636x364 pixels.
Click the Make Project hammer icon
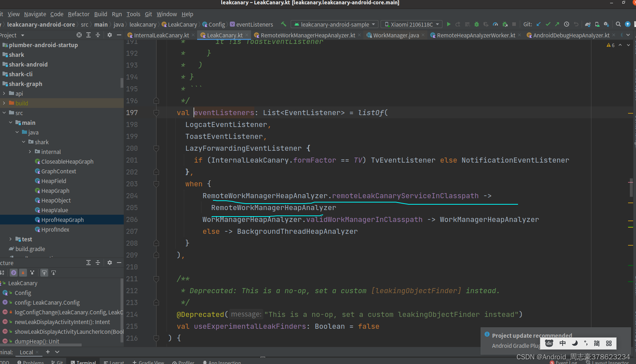pos(284,24)
